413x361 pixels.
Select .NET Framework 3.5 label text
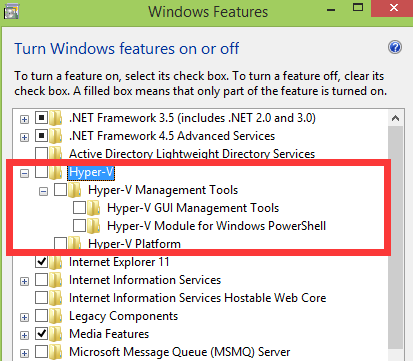coord(192,118)
